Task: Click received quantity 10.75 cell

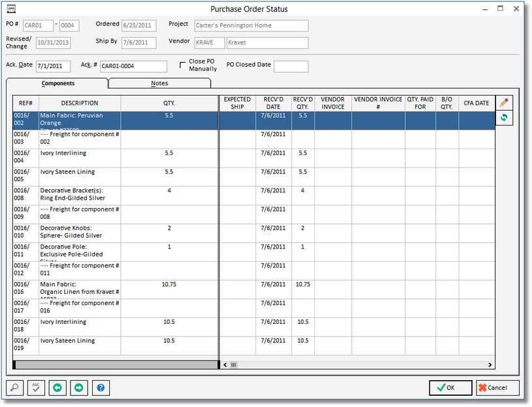Action: (x=303, y=289)
